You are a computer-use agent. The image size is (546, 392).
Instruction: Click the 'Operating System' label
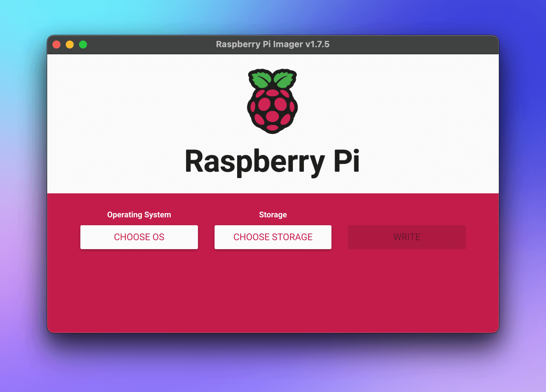(139, 215)
